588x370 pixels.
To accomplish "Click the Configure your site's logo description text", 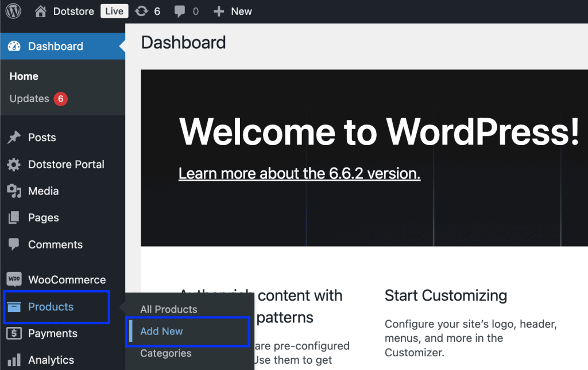I will [x=471, y=338].
